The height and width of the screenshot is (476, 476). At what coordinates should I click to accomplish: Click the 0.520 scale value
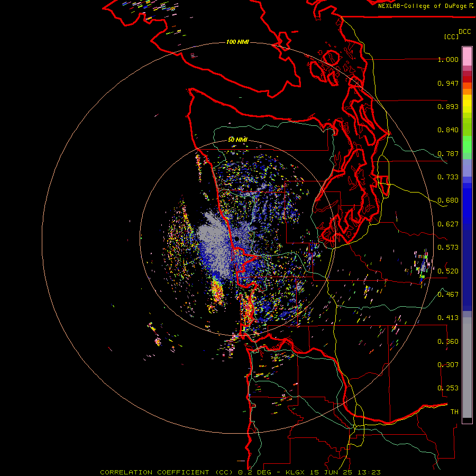click(x=448, y=271)
